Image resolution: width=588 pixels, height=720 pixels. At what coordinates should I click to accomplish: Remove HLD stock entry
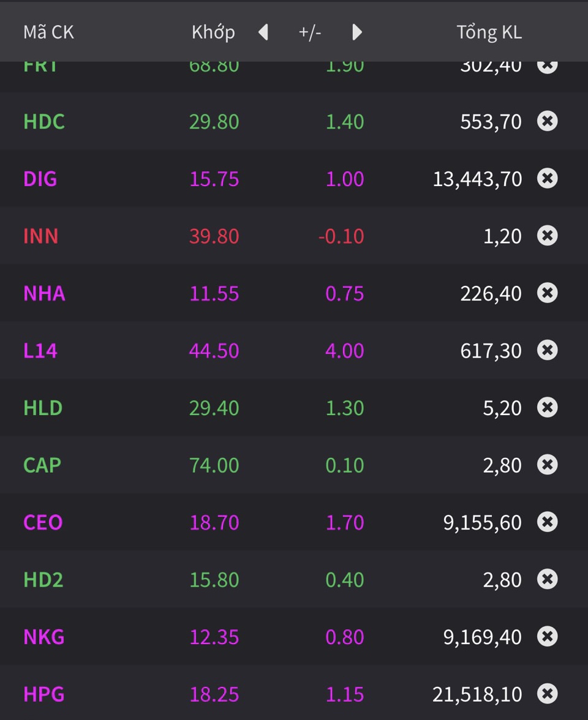pos(547,408)
